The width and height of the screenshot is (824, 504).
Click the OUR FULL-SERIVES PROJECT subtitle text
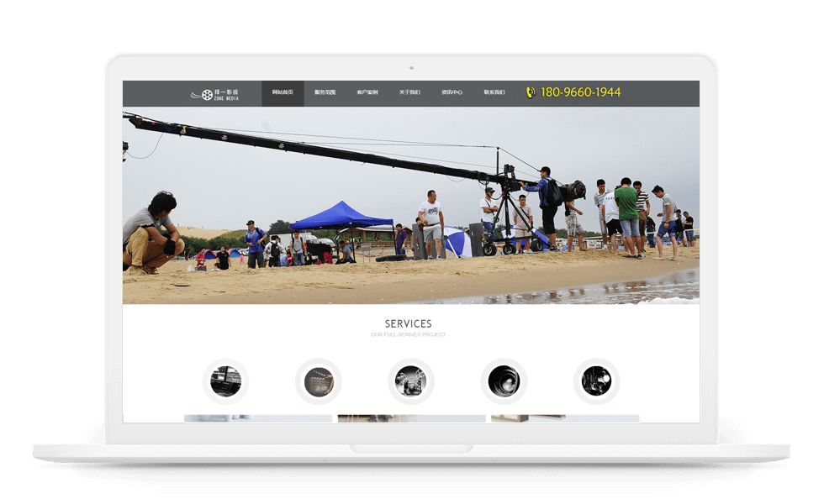tap(409, 335)
